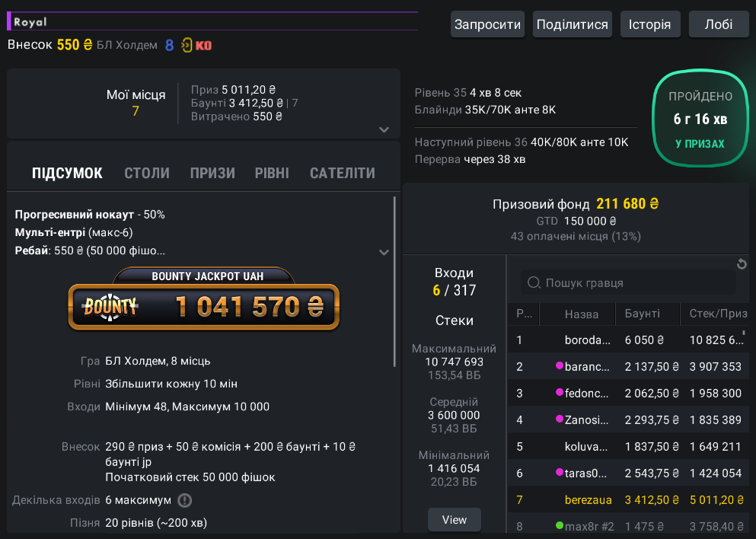Click the refresh icon above the player list
Image resolution: width=756 pixels, height=539 pixels.
click(x=742, y=264)
